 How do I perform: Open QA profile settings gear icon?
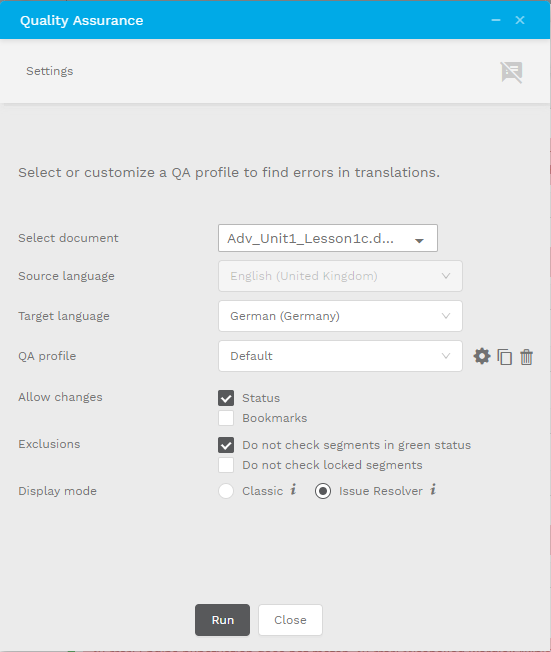[x=482, y=356]
